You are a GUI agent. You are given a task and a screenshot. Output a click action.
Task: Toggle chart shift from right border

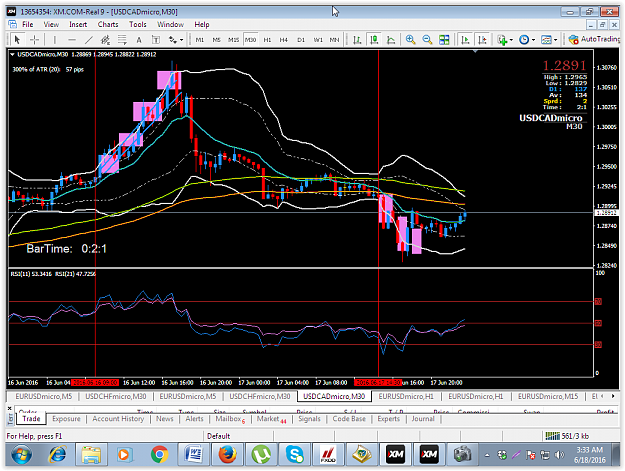pyautogui.click(x=482, y=39)
